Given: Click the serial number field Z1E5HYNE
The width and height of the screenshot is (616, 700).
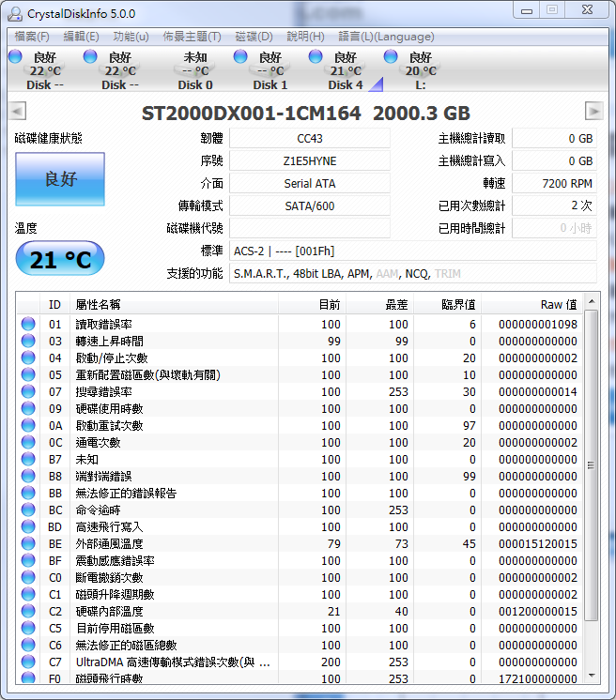Looking at the screenshot, I should (x=310, y=160).
